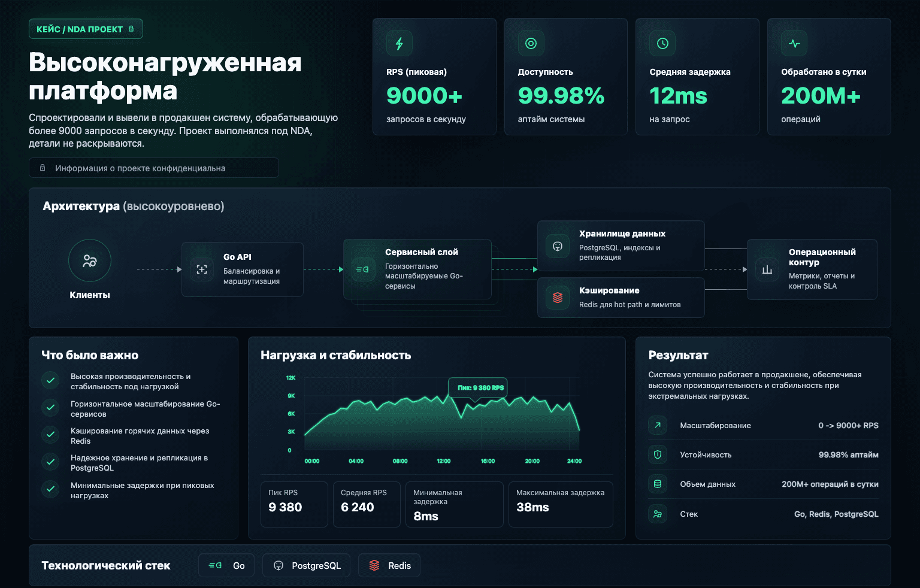Click the users icon beside Стек
Screen dimensions: 920x588
658,514
